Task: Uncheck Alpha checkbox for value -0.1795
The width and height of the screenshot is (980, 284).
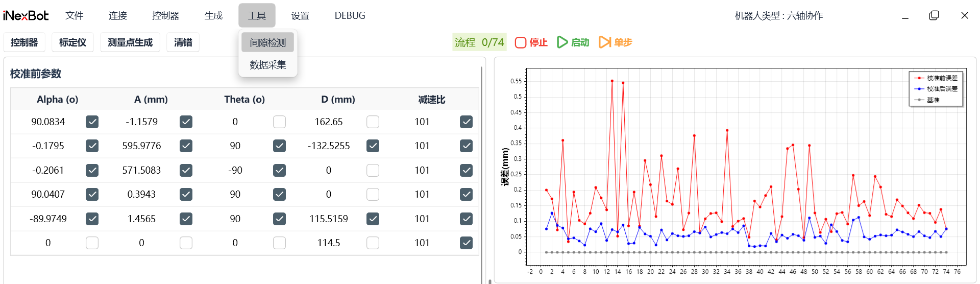Action: tap(92, 146)
